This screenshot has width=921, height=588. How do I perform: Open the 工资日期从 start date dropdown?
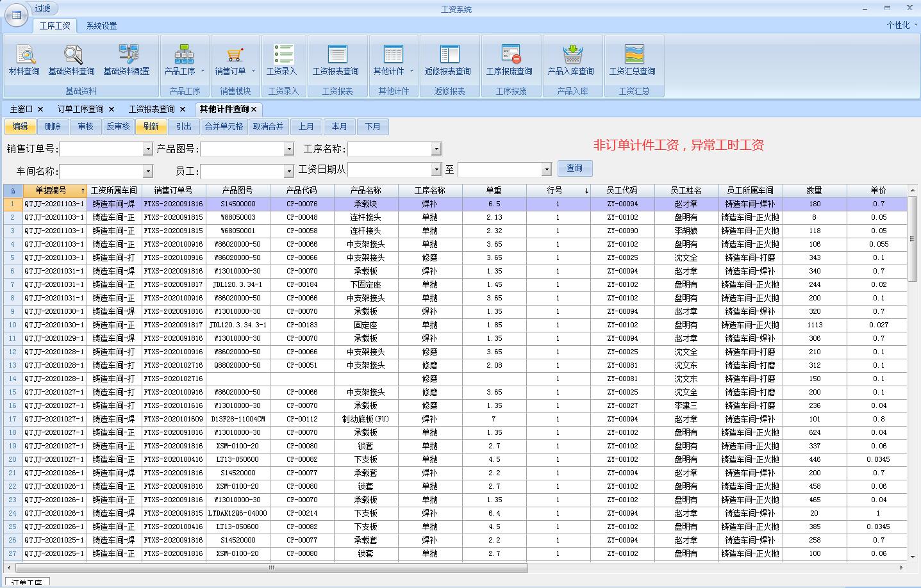[x=436, y=170]
